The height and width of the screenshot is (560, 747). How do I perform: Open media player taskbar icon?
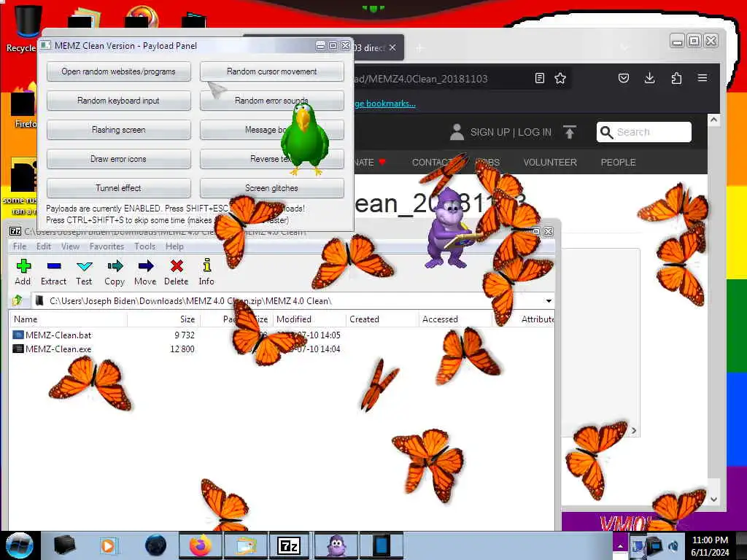[108, 545]
